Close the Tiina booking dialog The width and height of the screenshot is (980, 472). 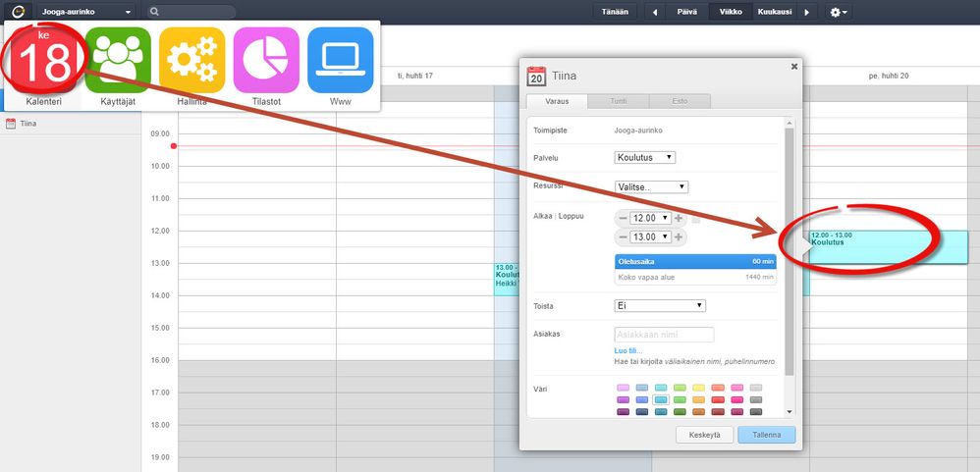(794, 66)
